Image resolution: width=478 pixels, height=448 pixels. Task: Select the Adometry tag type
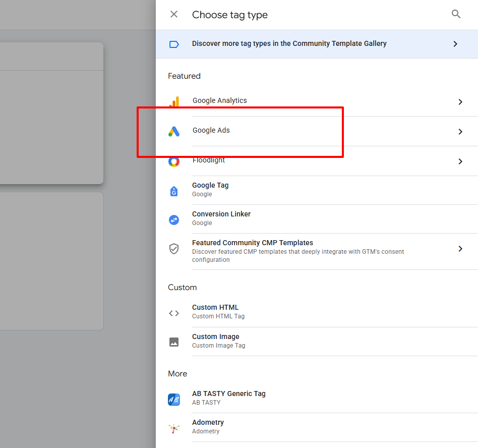(x=317, y=427)
